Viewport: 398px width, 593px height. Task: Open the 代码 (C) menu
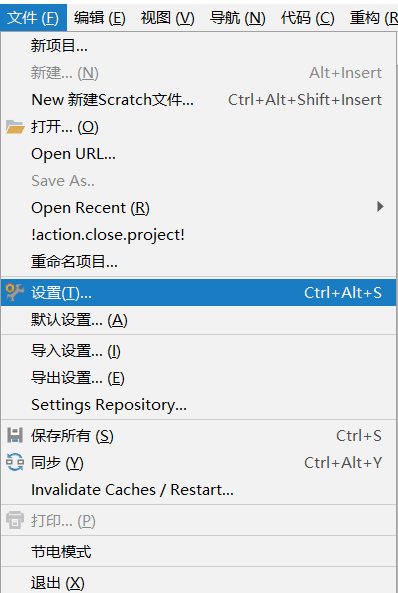click(x=307, y=18)
